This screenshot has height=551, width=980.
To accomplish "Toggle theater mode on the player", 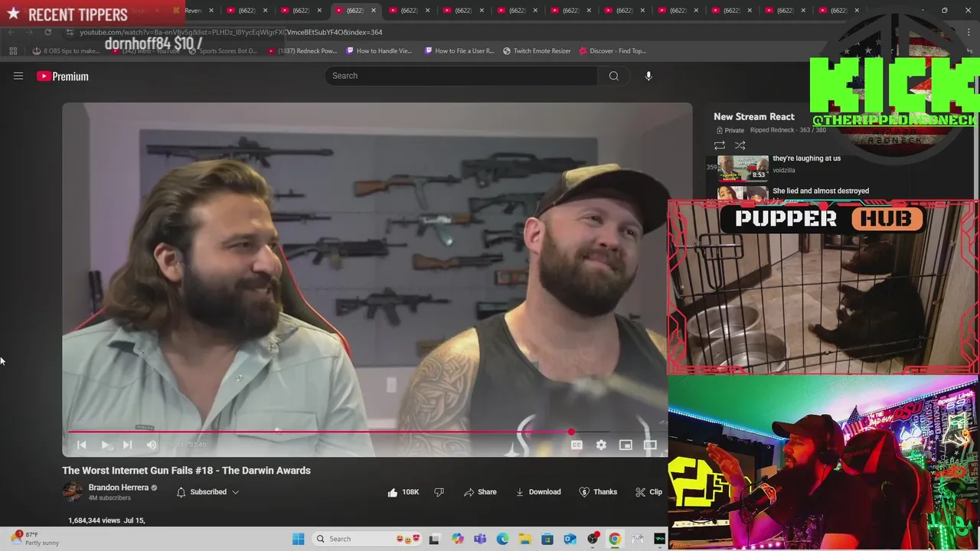I will coord(650,445).
